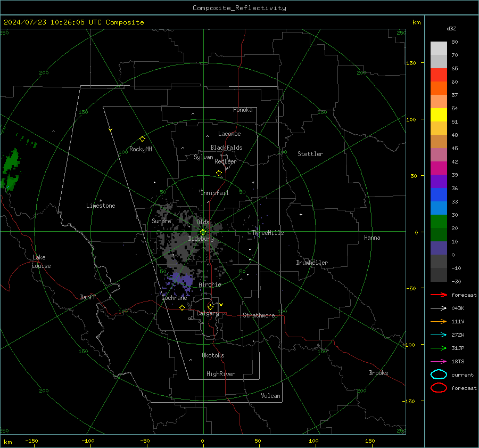The height and width of the screenshot is (448, 479).
Task: Click the Strathmore city label
Action: pyautogui.click(x=259, y=315)
